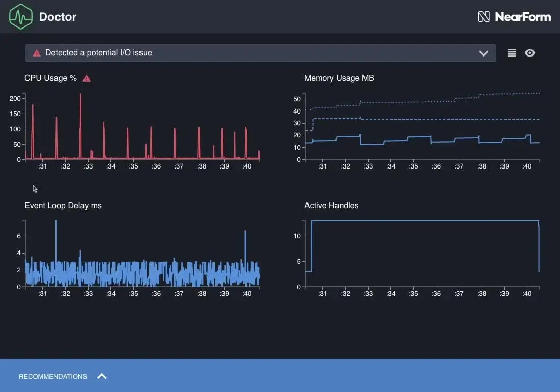The width and height of the screenshot is (560, 392).
Task: Click the event loop delay peak near :31
Action: pos(55,222)
